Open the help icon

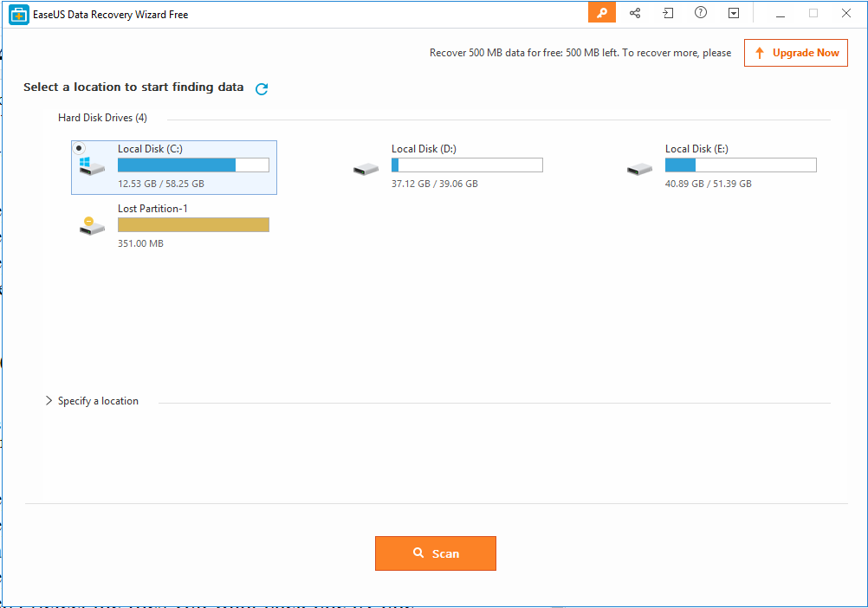click(700, 12)
